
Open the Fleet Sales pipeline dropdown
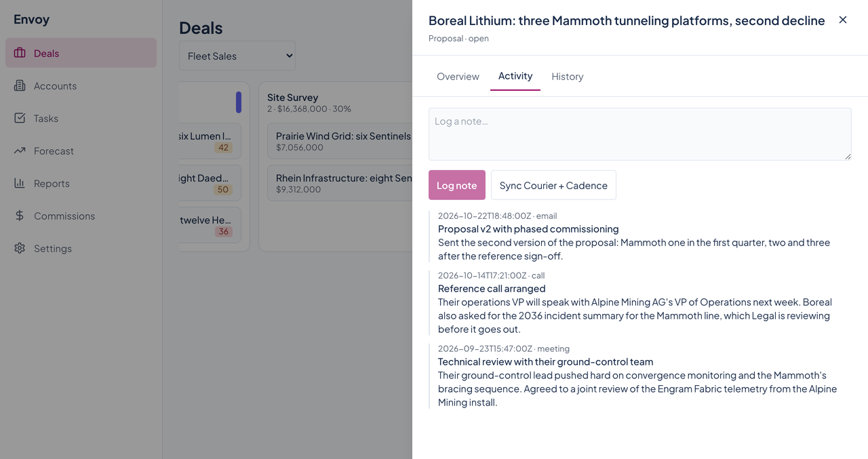(237, 56)
